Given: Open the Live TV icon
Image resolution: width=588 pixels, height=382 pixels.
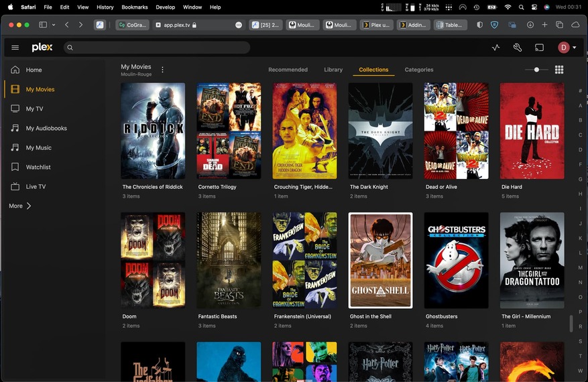Looking at the screenshot, I should coord(15,186).
